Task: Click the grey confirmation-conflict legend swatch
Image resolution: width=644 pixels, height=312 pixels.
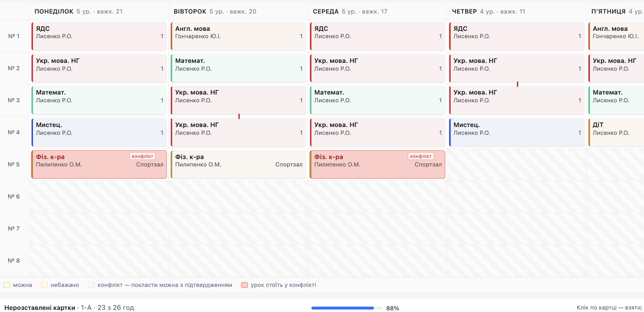Action: (91, 285)
